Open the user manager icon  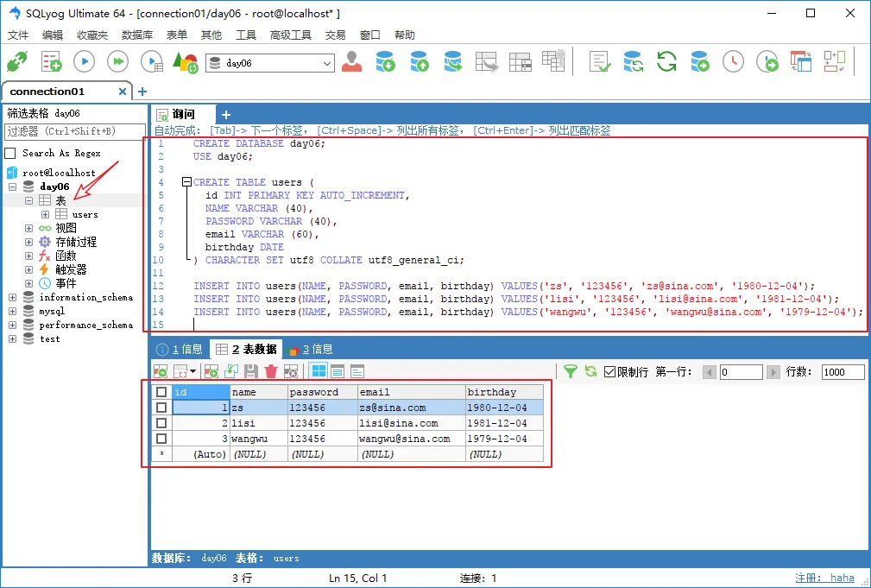pyautogui.click(x=351, y=62)
